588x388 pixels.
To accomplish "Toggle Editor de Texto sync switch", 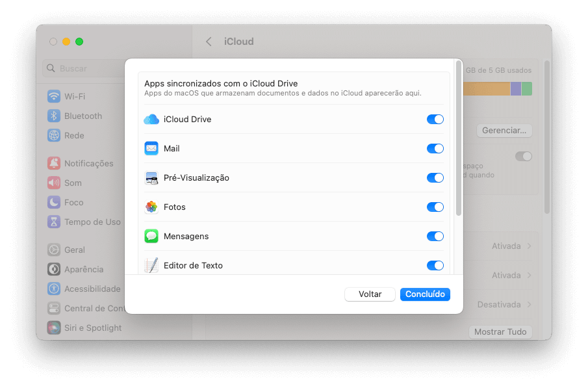I will (435, 266).
